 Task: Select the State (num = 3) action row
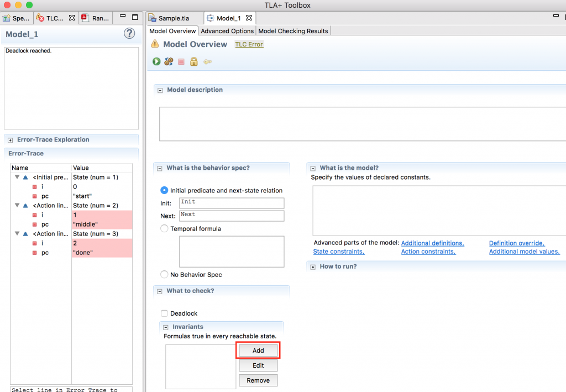[71, 233]
